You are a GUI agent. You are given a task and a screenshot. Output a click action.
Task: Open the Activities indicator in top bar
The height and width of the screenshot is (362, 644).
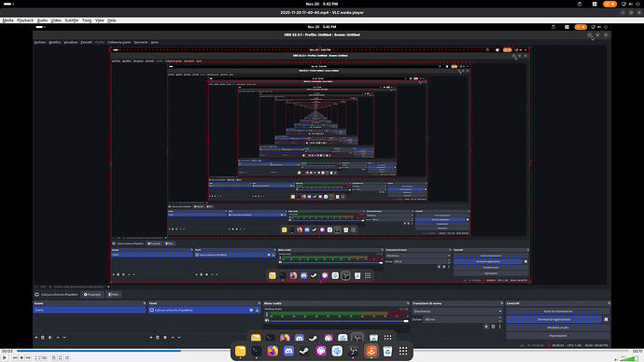[7, 4]
